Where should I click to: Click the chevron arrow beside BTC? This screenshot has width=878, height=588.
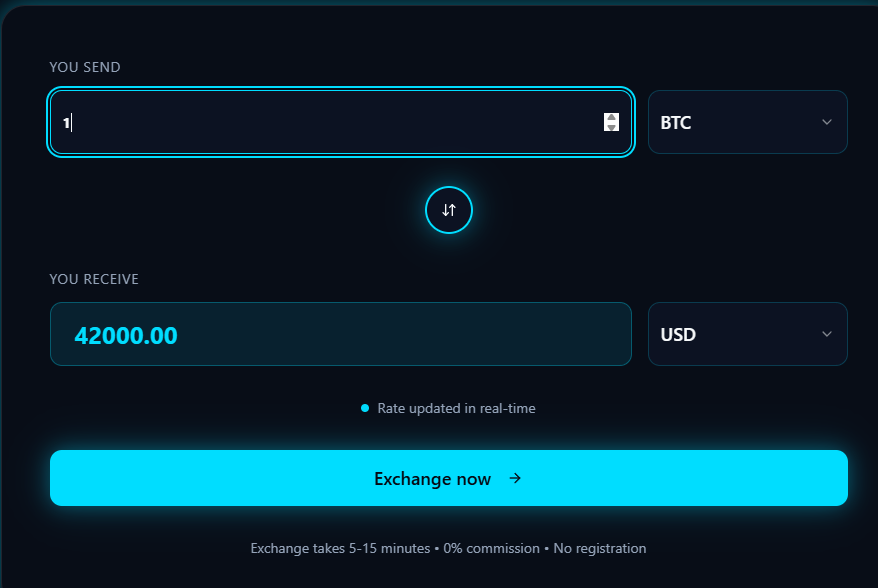coord(826,122)
